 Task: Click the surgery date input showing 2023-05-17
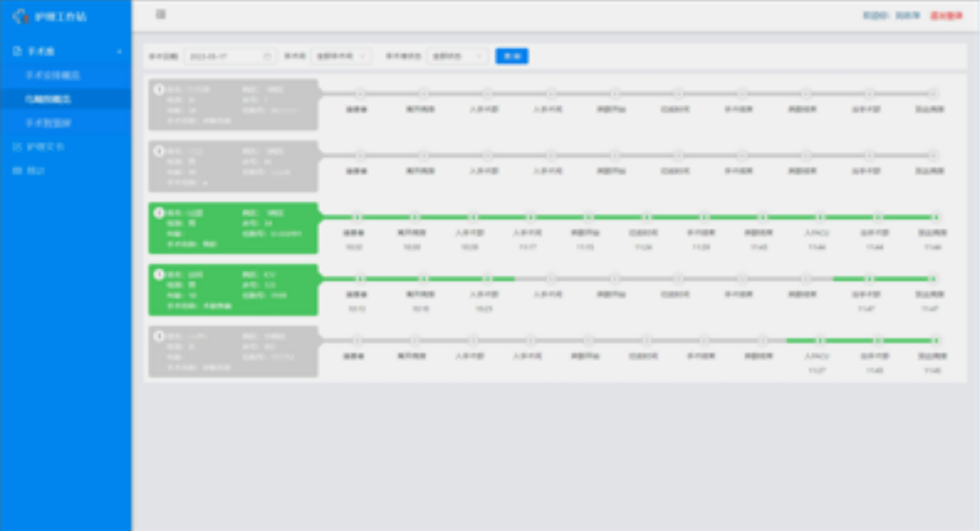(225, 56)
